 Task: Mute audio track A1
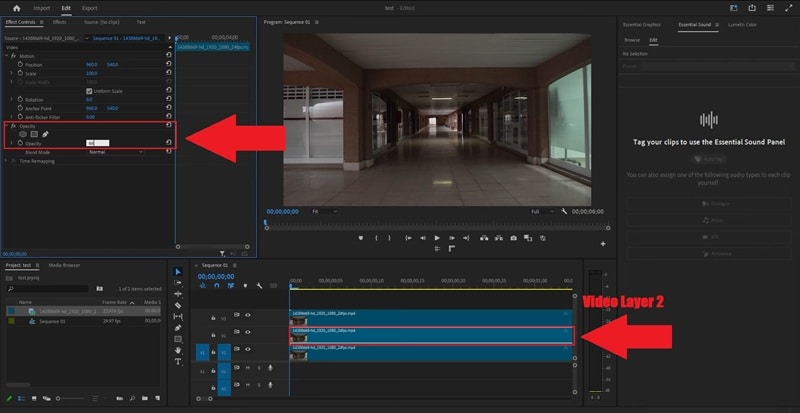point(248,368)
